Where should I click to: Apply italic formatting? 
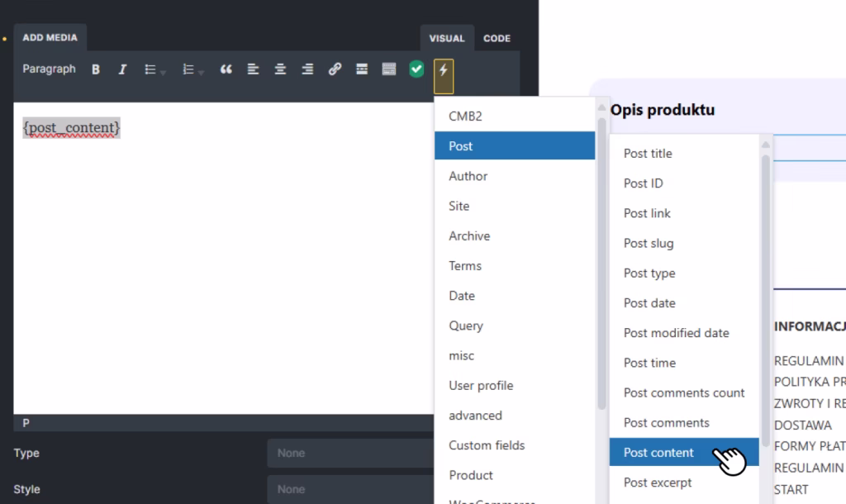point(122,70)
